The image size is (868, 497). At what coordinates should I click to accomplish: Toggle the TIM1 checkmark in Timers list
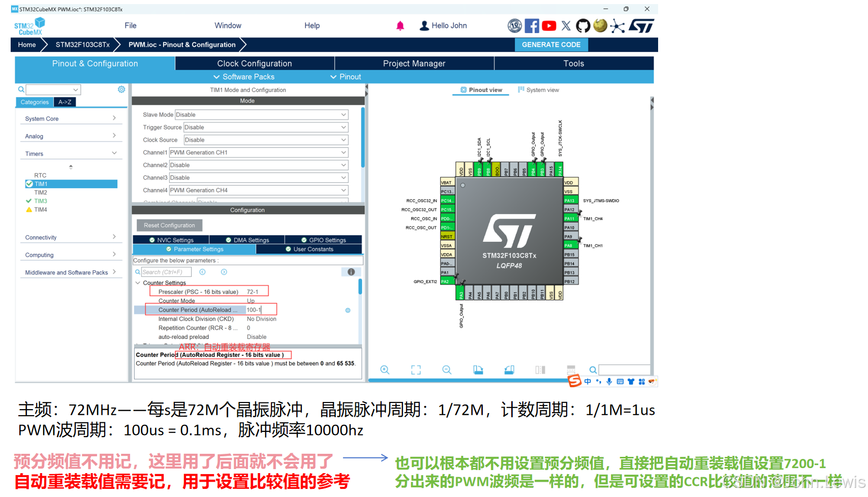29,184
